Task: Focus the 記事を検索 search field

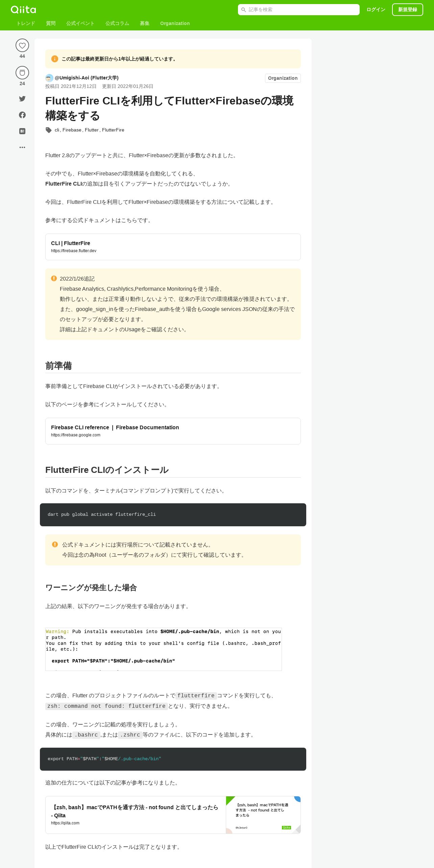Action: [x=299, y=9]
